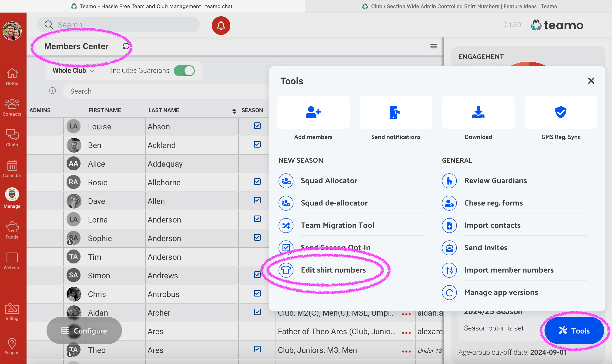Click the Chase reg. forms icon
Image resolution: width=612 pixels, height=364 pixels.
coord(449,203)
